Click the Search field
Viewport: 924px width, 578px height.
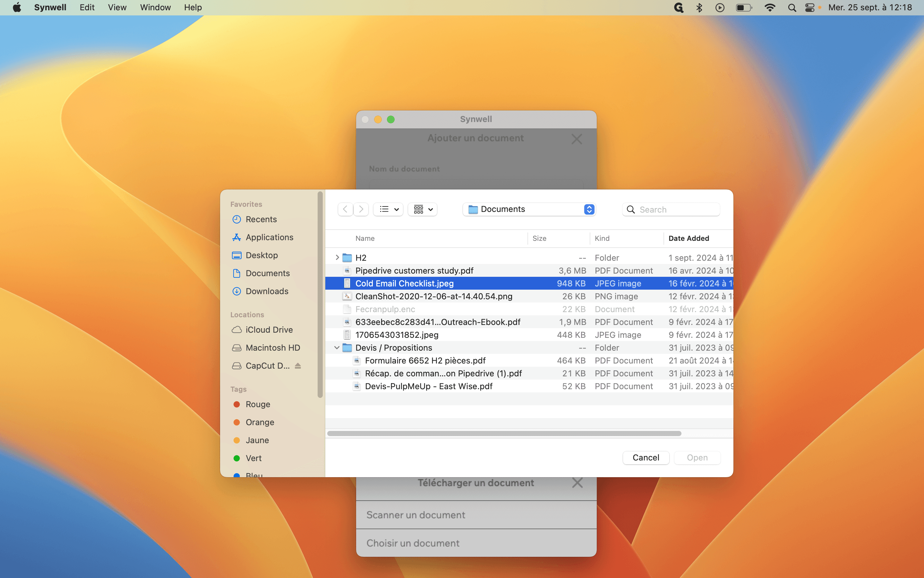coord(671,209)
